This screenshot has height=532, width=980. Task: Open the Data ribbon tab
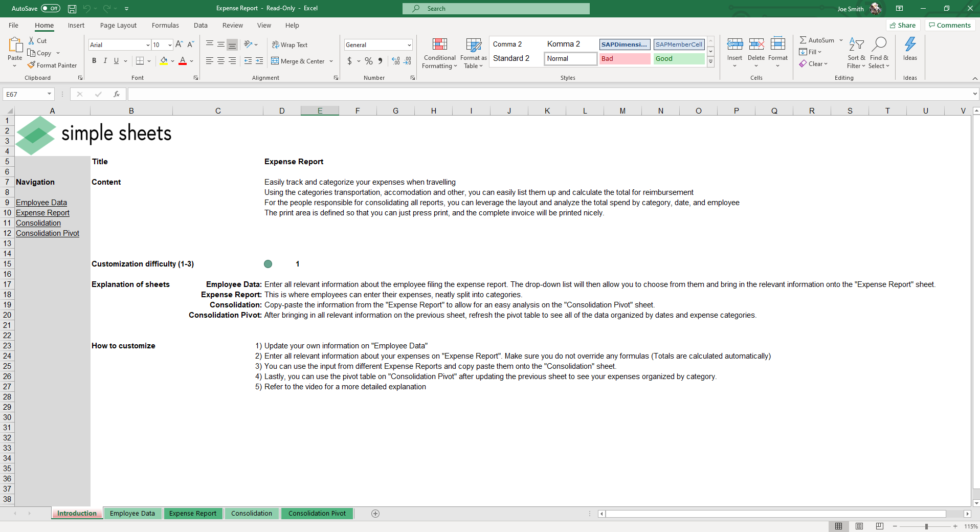[201, 25]
